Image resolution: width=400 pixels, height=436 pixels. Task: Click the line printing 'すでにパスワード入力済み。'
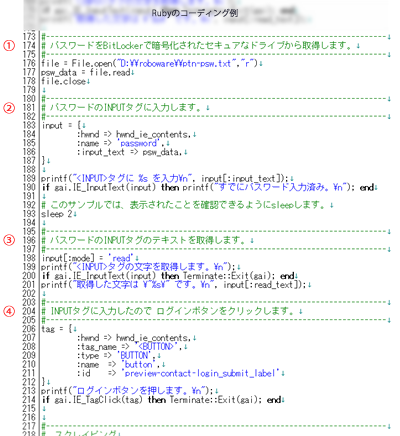click(209, 188)
